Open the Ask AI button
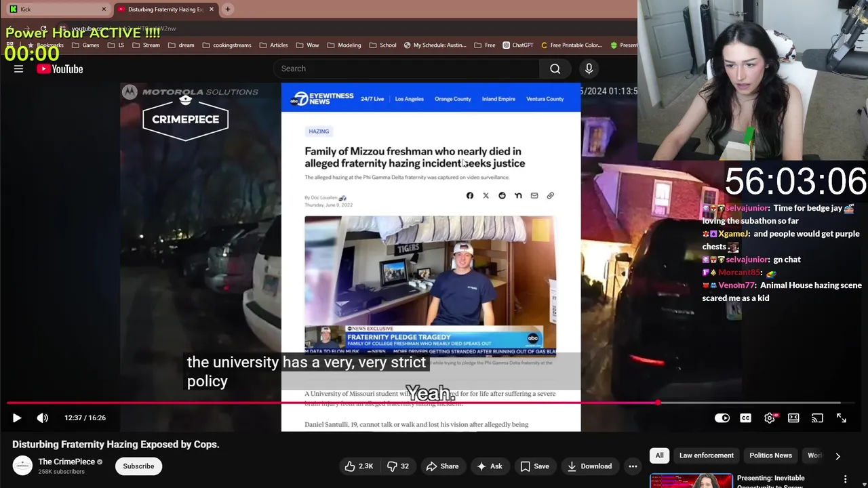The image size is (868, 488). click(x=489, y=466)
